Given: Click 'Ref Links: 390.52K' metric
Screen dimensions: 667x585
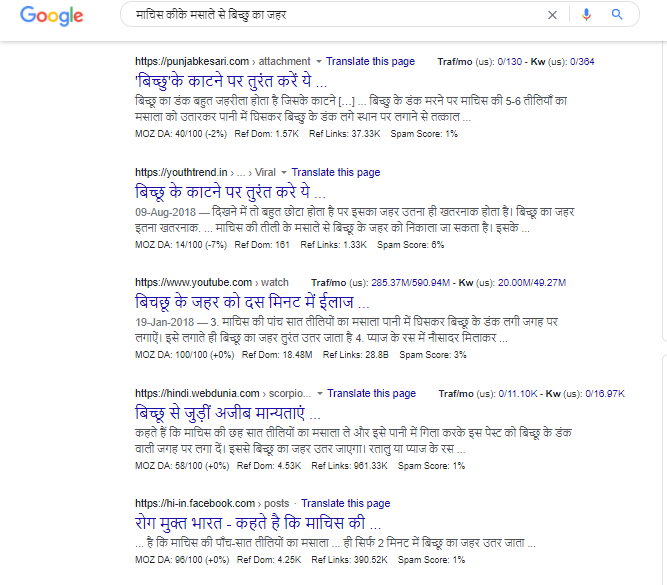Looking at the screenshot, I should coord(349,560).
